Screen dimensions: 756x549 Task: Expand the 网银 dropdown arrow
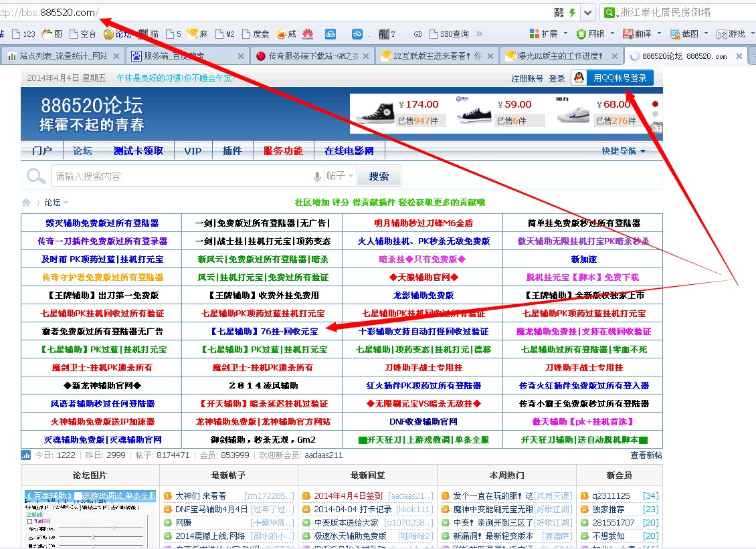pos(612,33)
